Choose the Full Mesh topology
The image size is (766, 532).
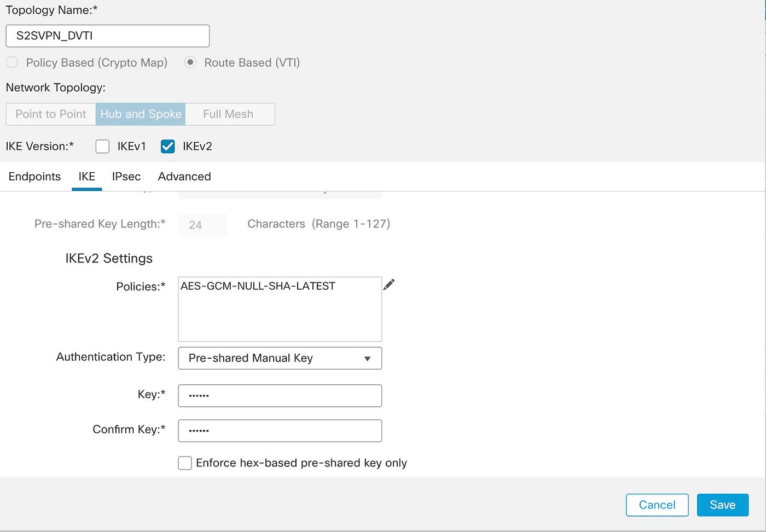[228, 114]
